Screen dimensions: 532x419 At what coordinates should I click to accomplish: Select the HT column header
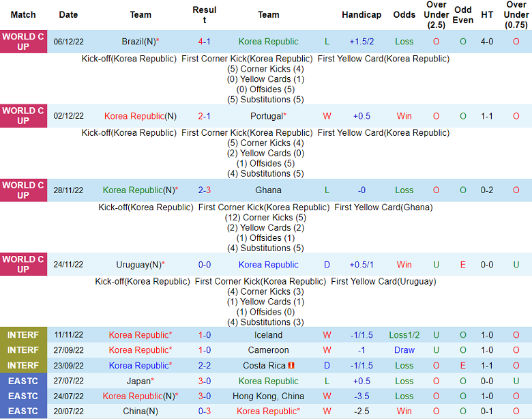tap(487, 15)
